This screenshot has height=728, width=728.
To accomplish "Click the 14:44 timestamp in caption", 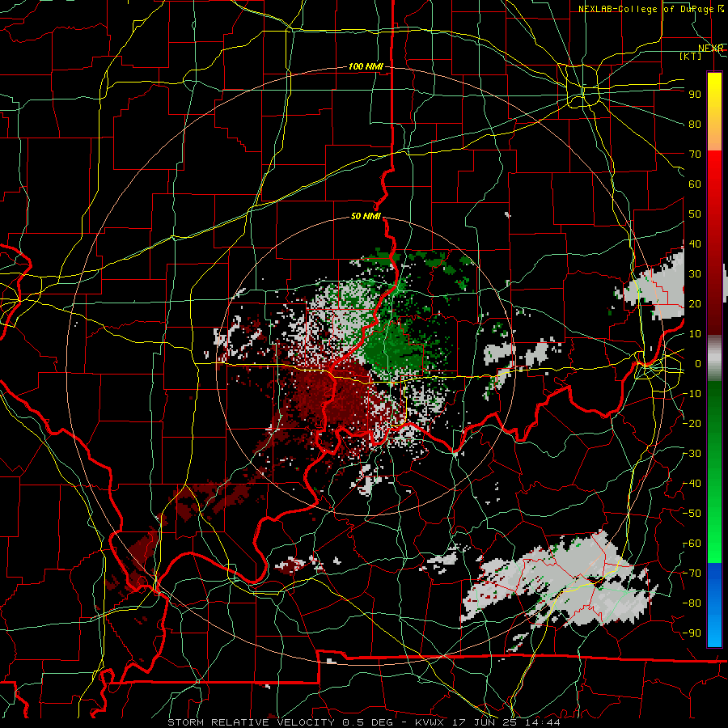I will pos(543,722).
